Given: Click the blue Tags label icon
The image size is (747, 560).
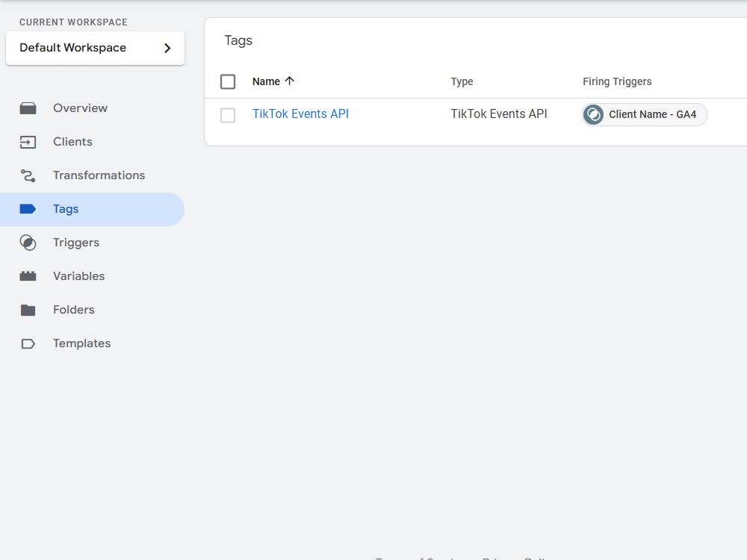Looking at the screenshot, I should (28, 209).
